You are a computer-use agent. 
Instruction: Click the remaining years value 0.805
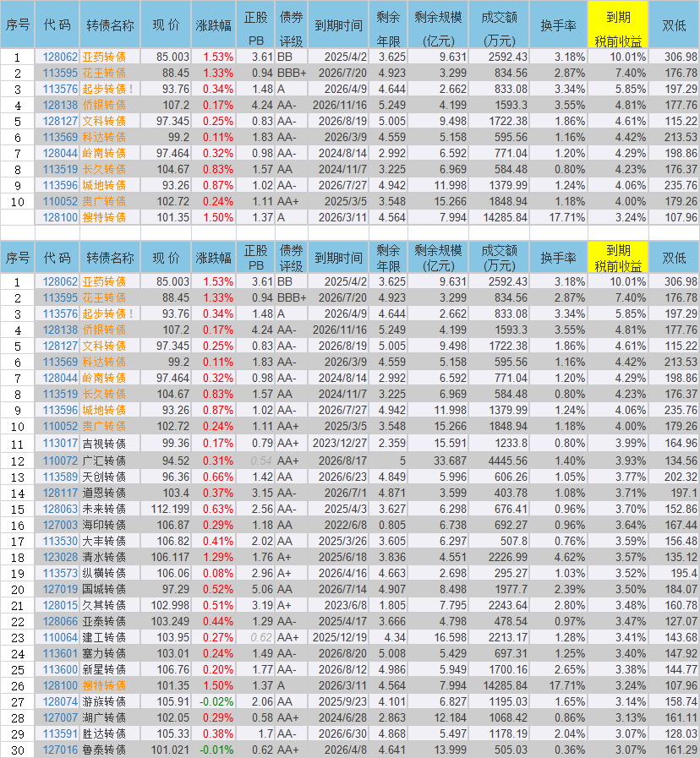click(x=391, y=525)
